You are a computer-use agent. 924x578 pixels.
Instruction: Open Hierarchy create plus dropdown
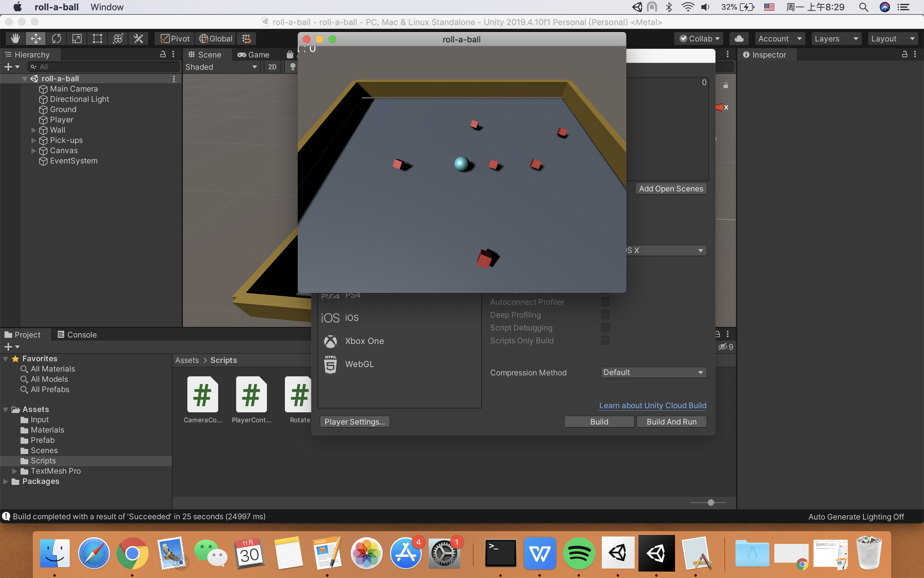tap(12, 67)
